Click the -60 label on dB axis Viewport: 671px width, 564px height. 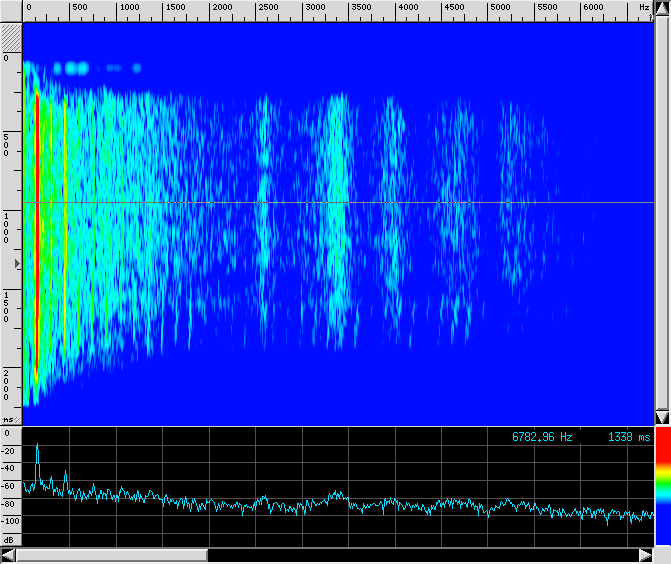pos(9,485)
